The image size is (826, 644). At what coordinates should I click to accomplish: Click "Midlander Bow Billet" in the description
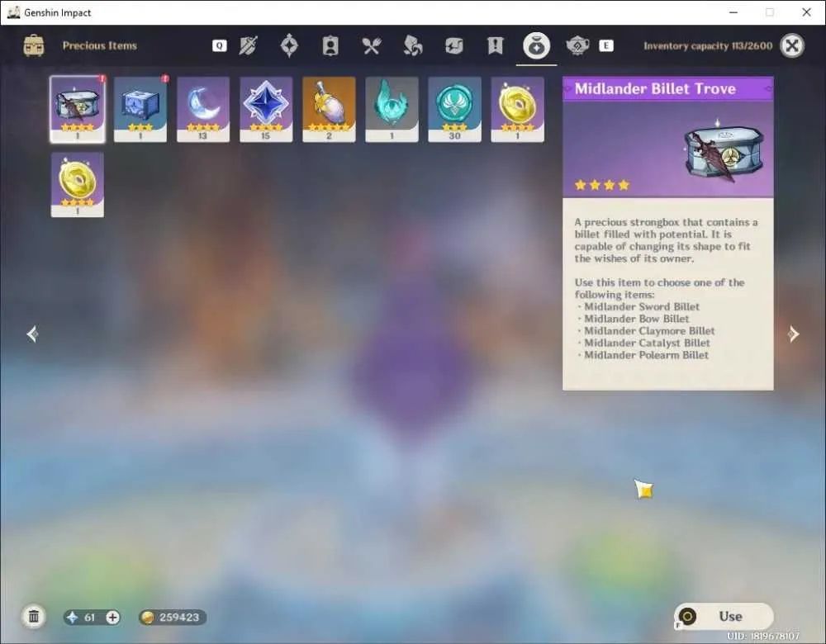(x=636, y=319)
